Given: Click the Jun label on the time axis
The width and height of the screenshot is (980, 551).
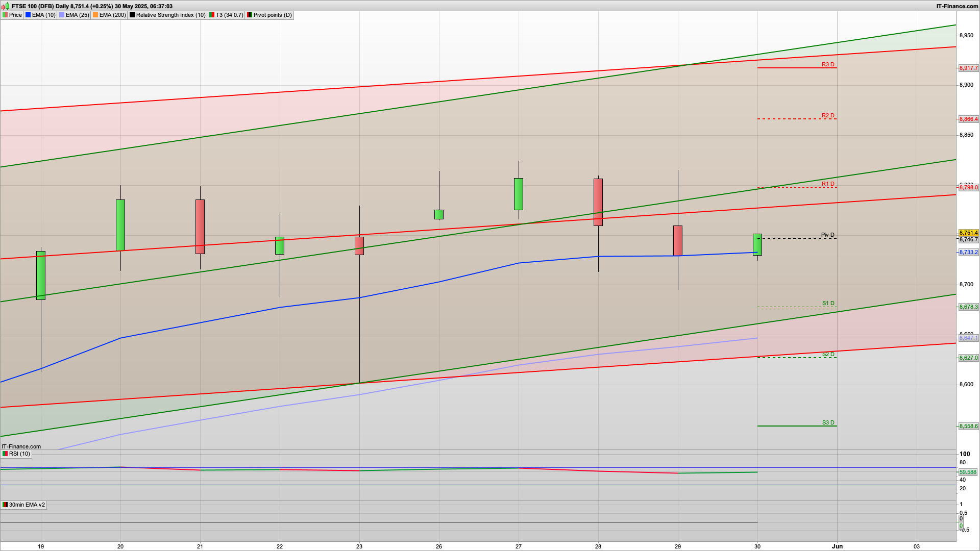Looking at the screenshot, I should click(837, 546).
